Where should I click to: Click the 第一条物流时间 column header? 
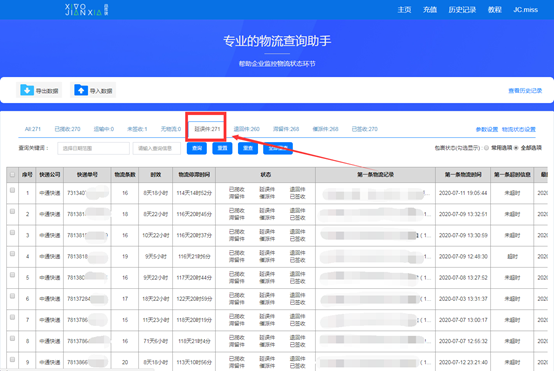coord(463,175)
